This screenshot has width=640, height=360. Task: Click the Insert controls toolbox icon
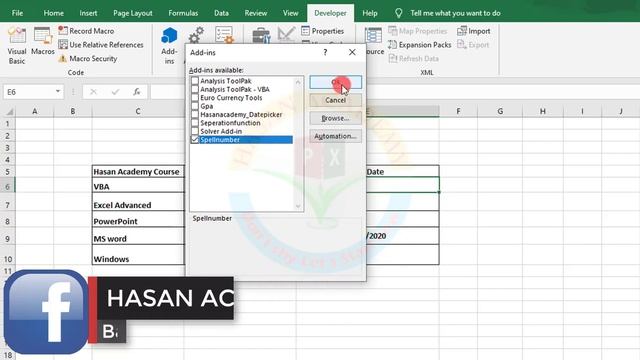pos(261,35)
